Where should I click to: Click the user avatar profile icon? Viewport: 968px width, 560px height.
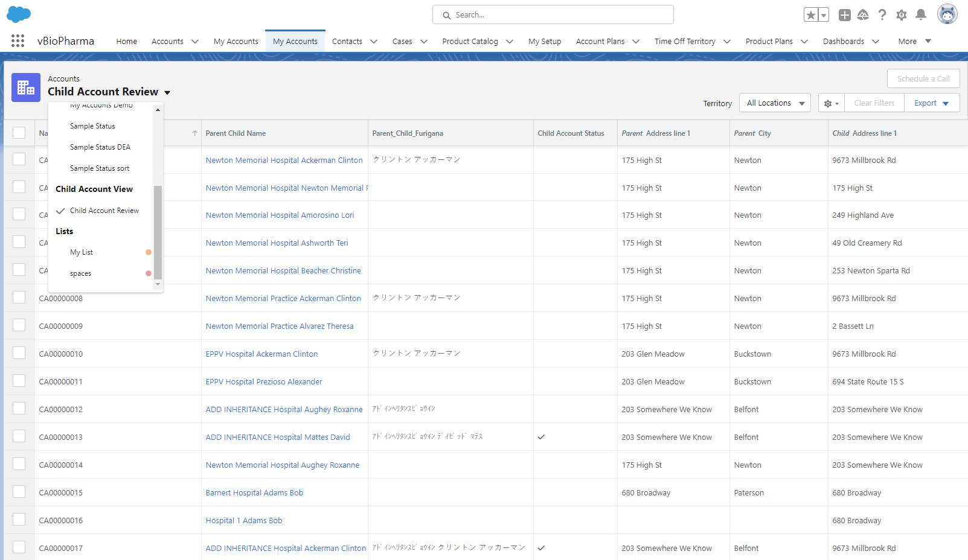(x=947, y=14)
